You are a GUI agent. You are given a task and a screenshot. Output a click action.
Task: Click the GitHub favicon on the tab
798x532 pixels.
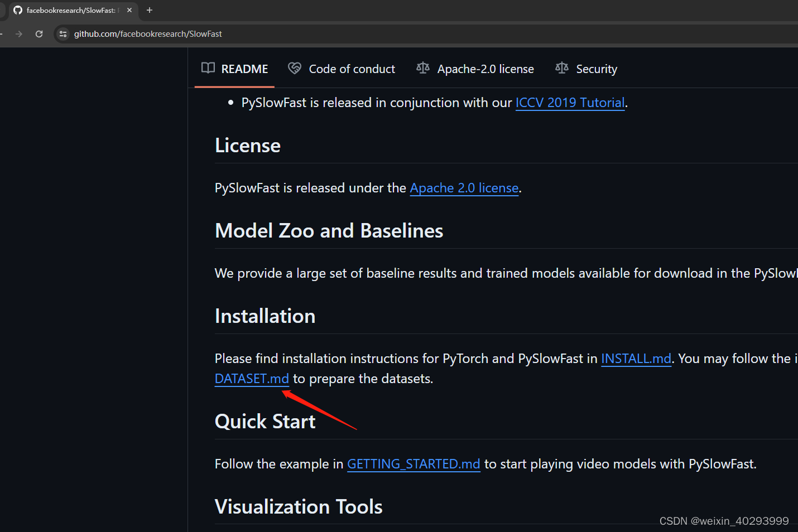[18, 10]
